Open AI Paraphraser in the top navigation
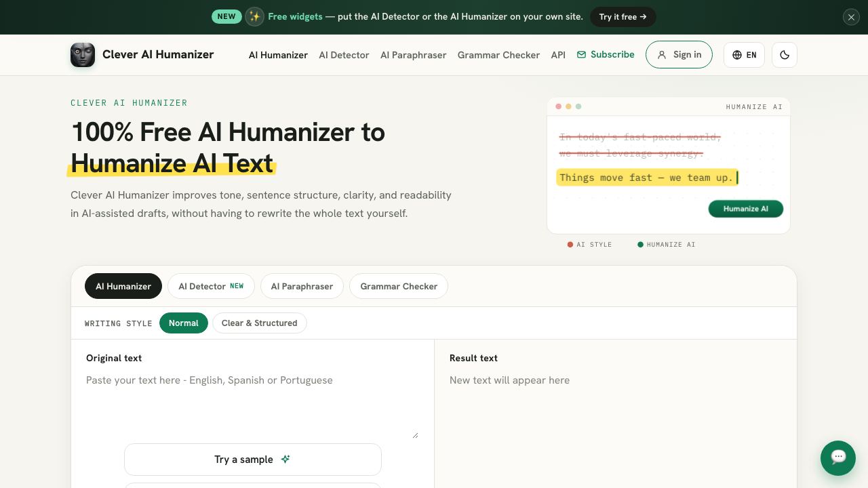Viewport: 868px width, 488px height. pos(413,55)
